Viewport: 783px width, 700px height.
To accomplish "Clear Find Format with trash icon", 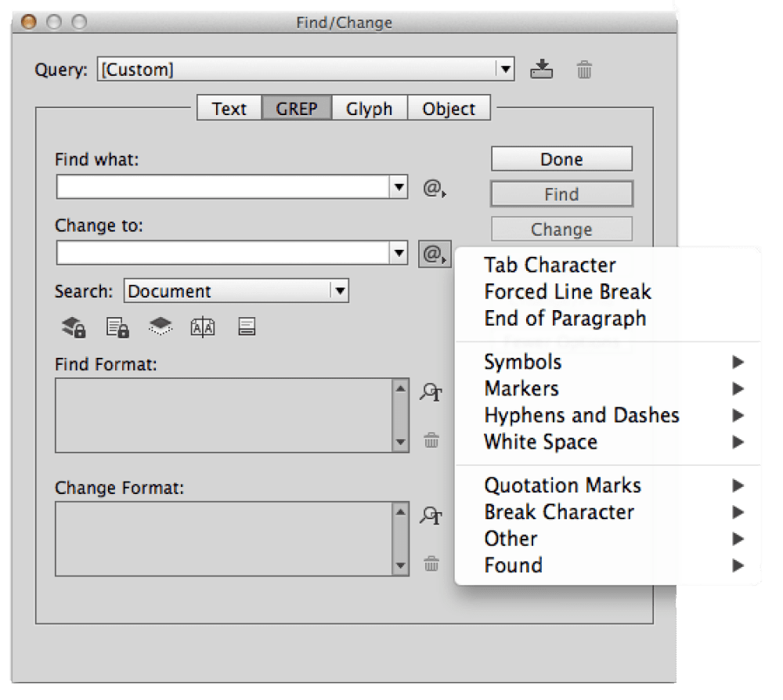I will (x=431, y=440).
